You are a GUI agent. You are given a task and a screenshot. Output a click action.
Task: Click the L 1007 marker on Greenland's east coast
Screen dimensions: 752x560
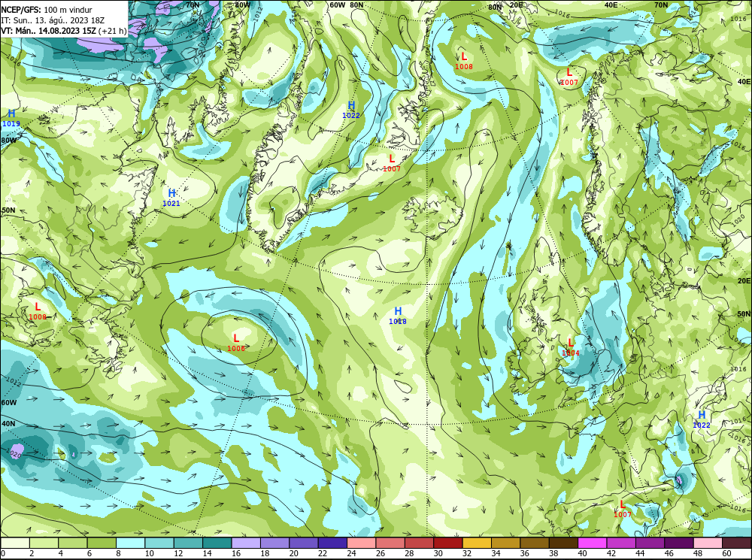pos(392,163)
